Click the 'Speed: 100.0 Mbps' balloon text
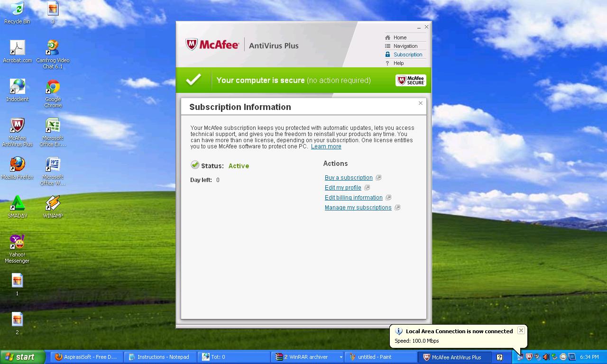Screen dimensions: 607x364 [417, 341]
